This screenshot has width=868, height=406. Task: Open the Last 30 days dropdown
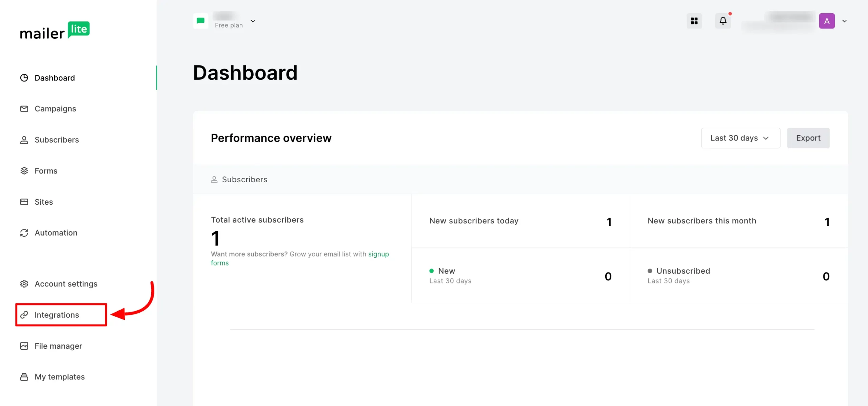740,138
